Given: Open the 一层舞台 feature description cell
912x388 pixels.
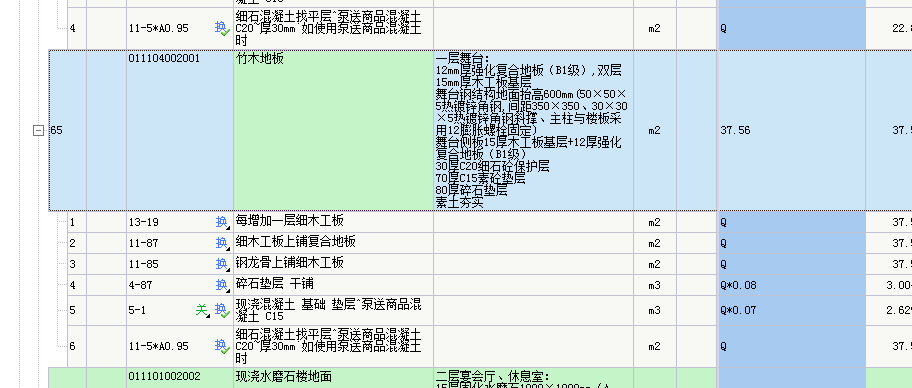Looking at the screenshot, I should pyautogui.click(x=533, y=131).
